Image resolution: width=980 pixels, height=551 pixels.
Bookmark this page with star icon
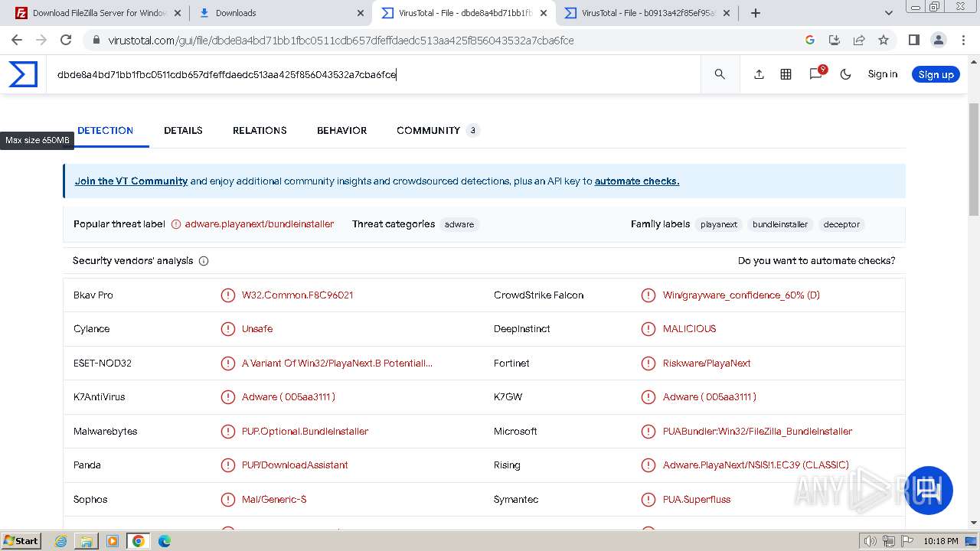[x=884, y=40]
